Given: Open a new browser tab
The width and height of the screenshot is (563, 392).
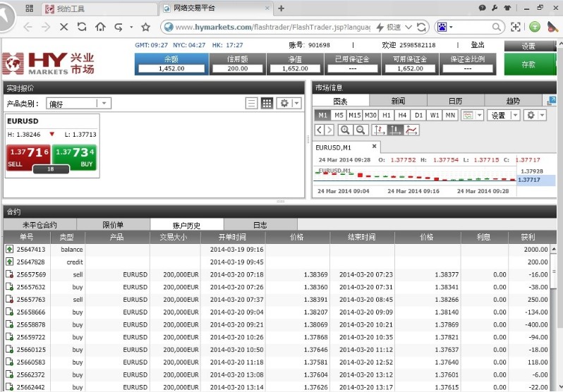Looking at the screenshot, I should click(281, 8).
